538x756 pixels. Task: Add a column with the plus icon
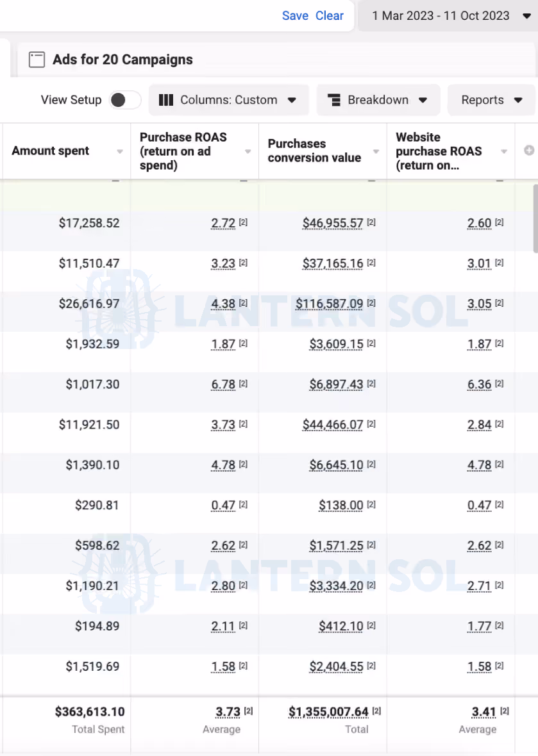coord(529,151)
